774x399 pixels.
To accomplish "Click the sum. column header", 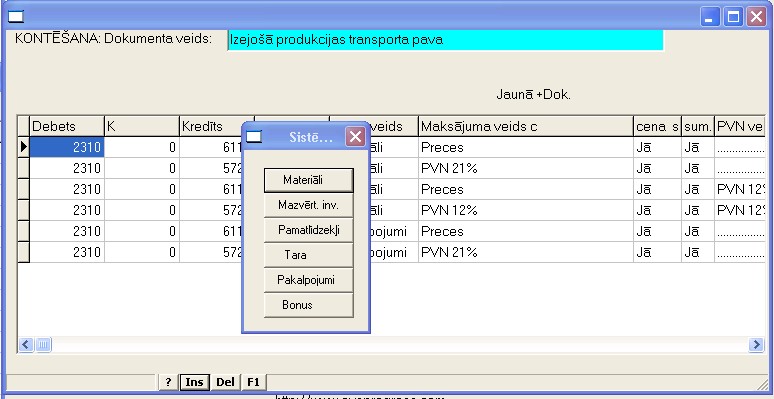I will click(698, 126).
